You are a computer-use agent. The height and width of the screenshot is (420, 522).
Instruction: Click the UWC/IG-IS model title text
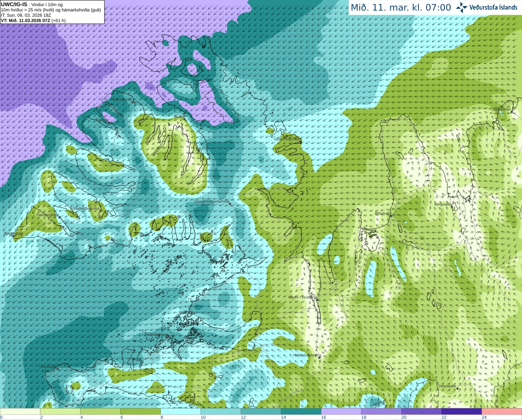click(14, 4)
